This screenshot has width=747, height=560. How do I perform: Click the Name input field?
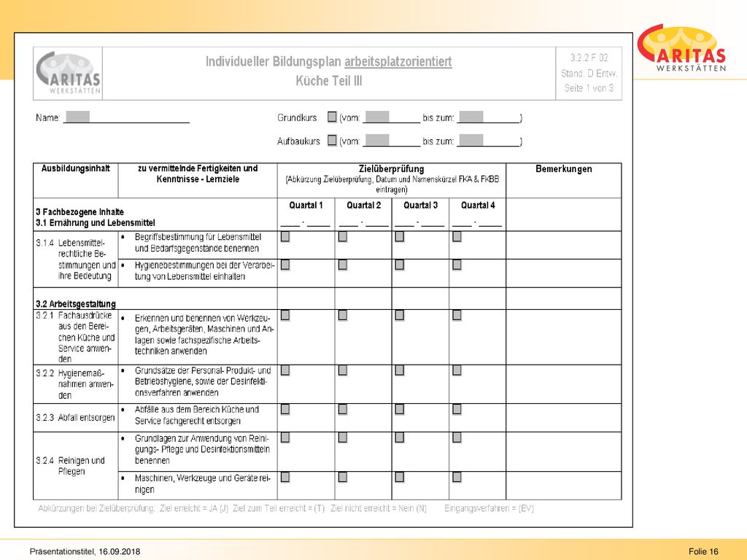tap(126, 117)
